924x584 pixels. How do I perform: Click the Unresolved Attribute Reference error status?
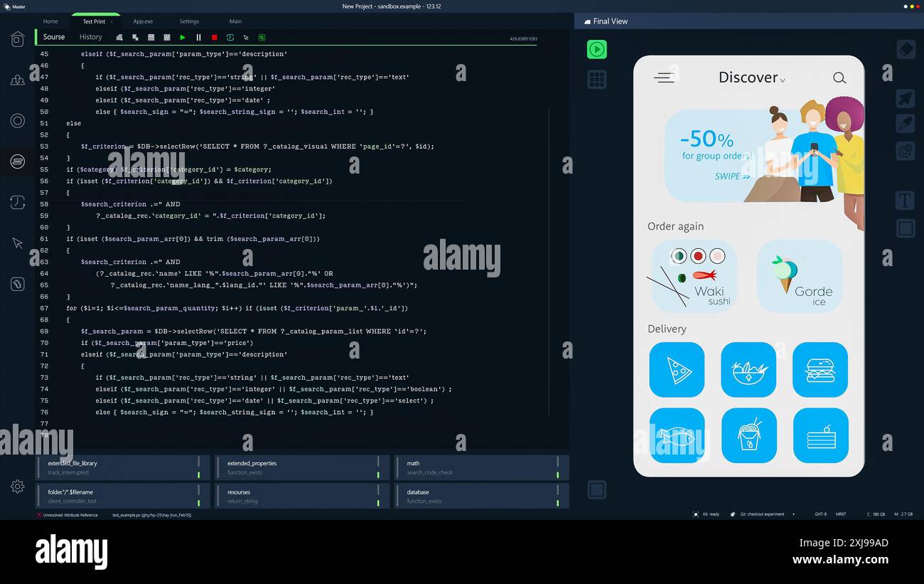pos(68,515)
